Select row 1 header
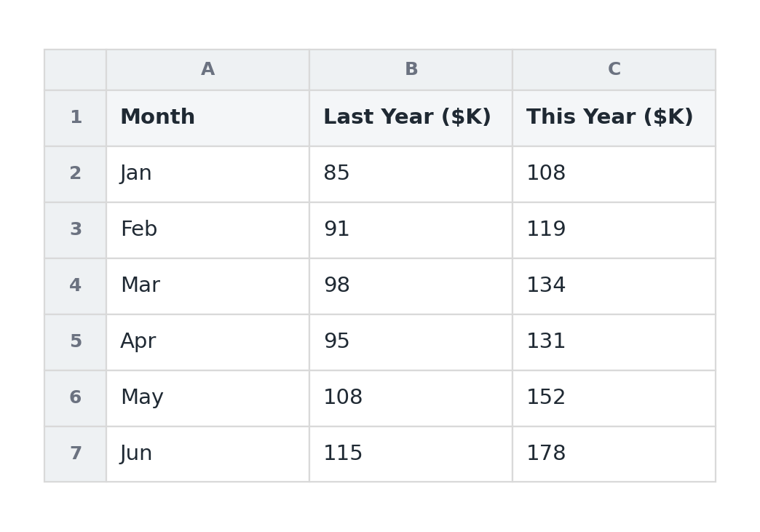 [75, 118]
